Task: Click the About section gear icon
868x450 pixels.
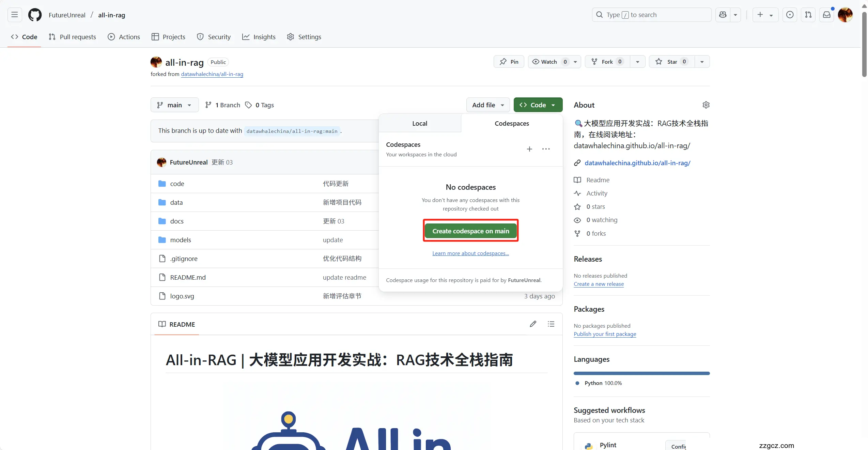Action: click(x=706, y=105)
